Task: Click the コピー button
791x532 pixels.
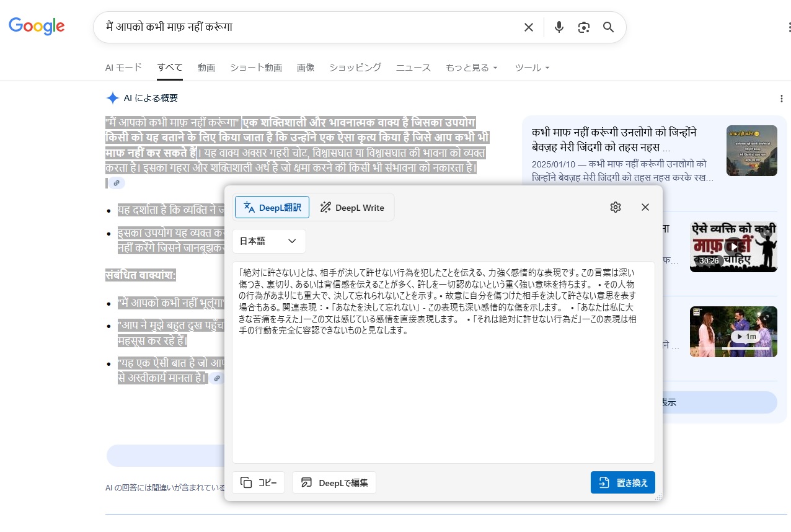Action: (259, 482)
